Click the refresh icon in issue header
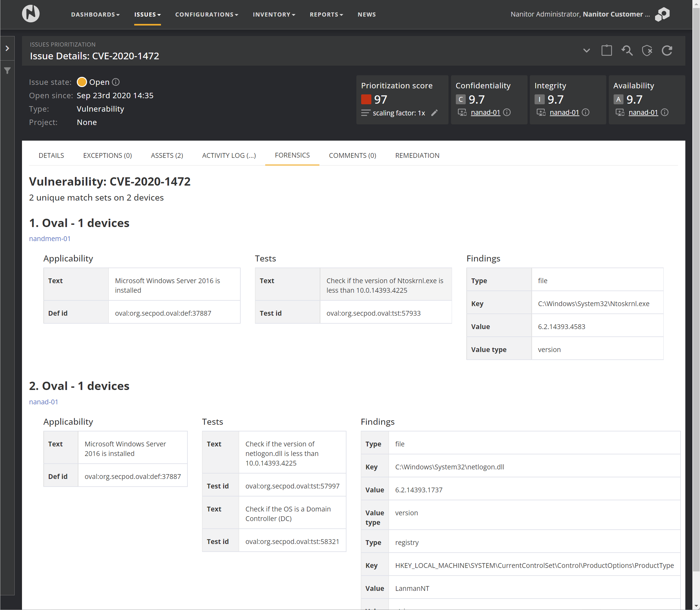This screenshot has height=610, width=700. coord(667,51)
